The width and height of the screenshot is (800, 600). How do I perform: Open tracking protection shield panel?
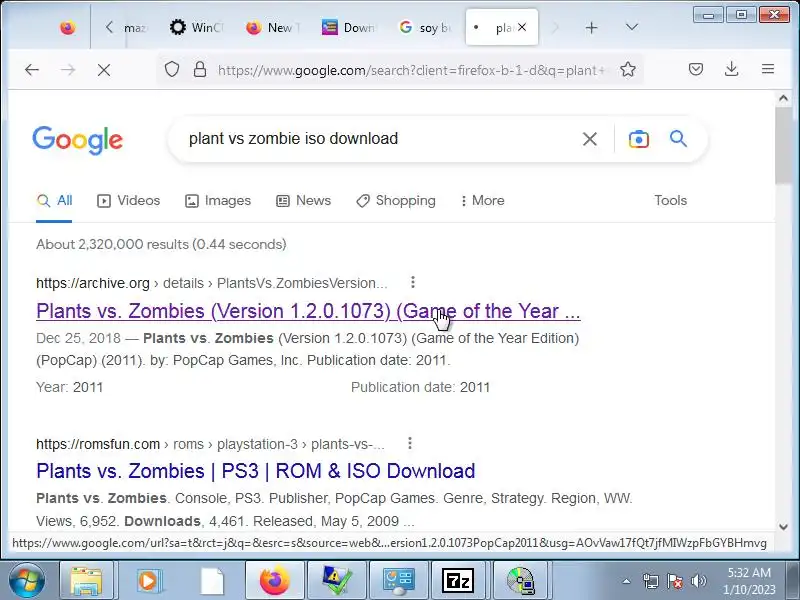(172, 69)
